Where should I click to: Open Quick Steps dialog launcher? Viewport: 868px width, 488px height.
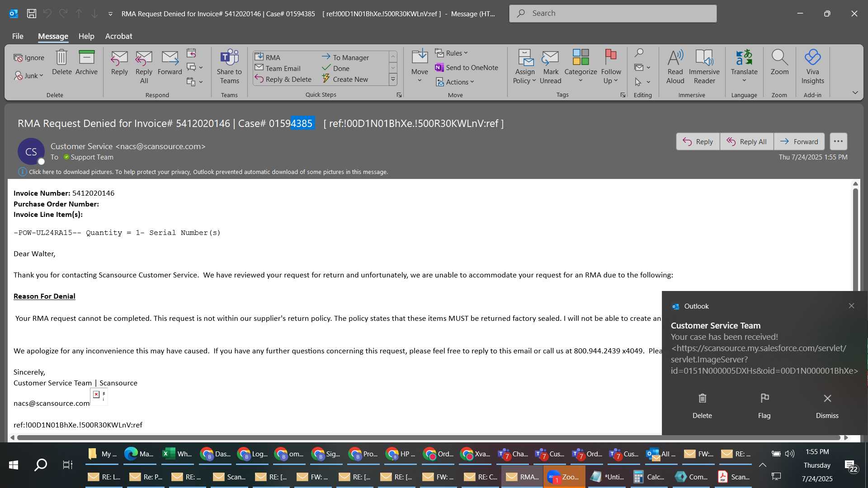(x=399, y=95)
